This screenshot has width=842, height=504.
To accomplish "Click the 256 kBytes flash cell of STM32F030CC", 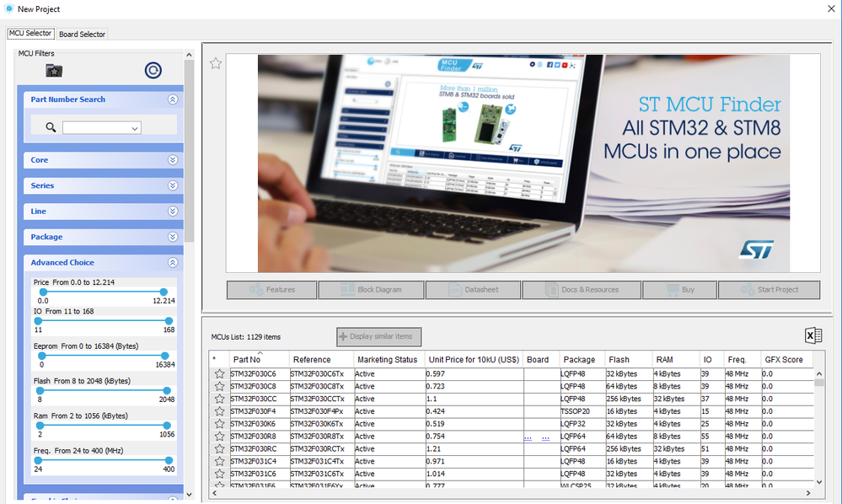I will coord(628,399).
